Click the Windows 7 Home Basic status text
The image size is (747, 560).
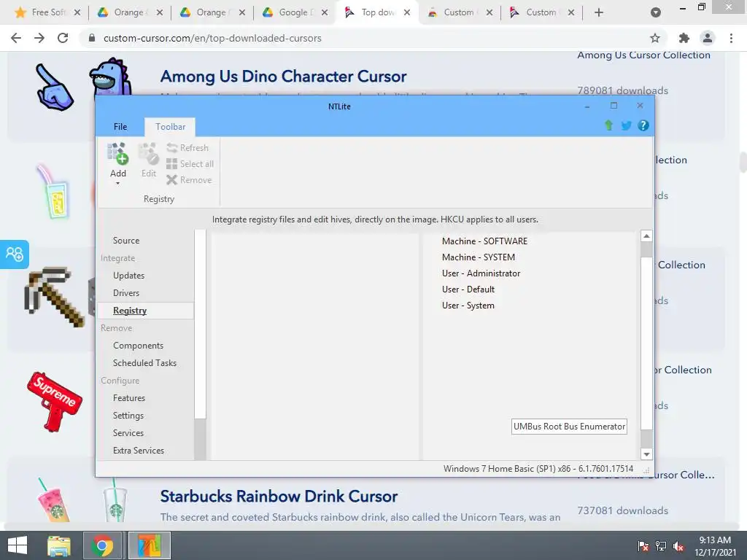(538, 469)
